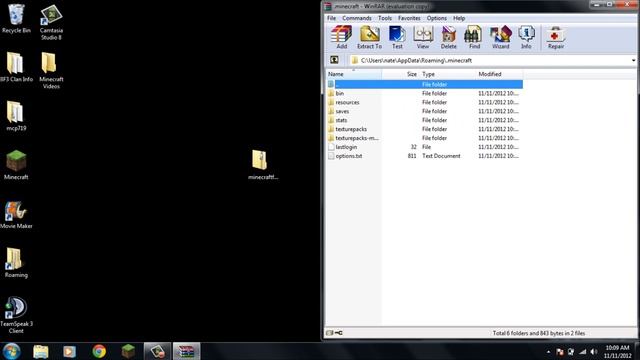Click the Extract To toolbar icon
This screenshot has width=640, height=360.
click(x=369, y=37)
